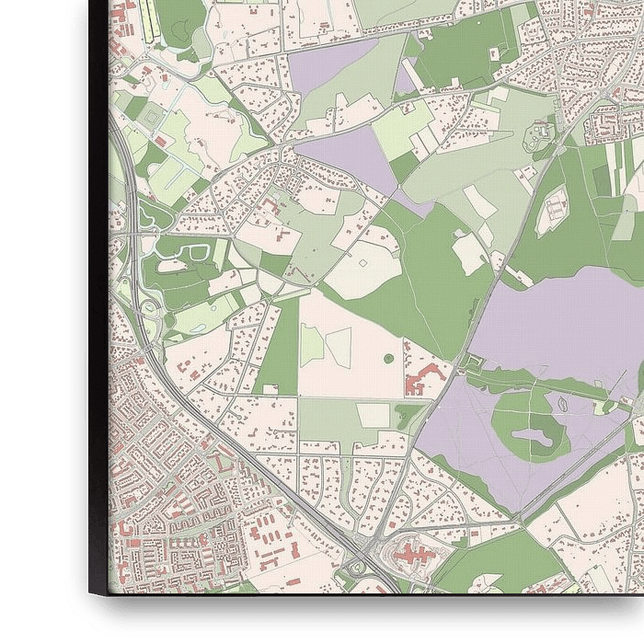The width and height of the screenshot is (644, 644).
Task: Click the white rectangular field in the green forest
Action: [469, 253]
